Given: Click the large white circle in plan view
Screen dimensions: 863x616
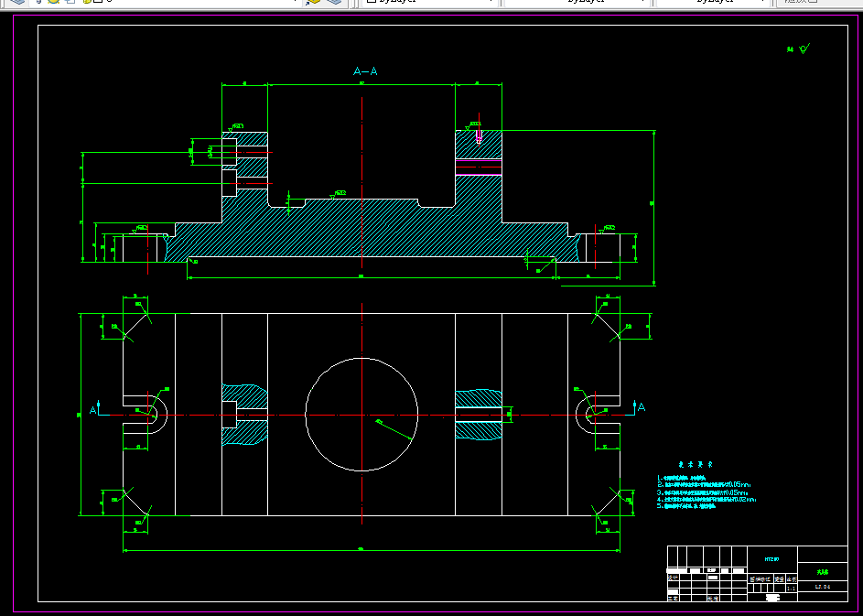Looking at the screenshot, I should tap(361, 415).
